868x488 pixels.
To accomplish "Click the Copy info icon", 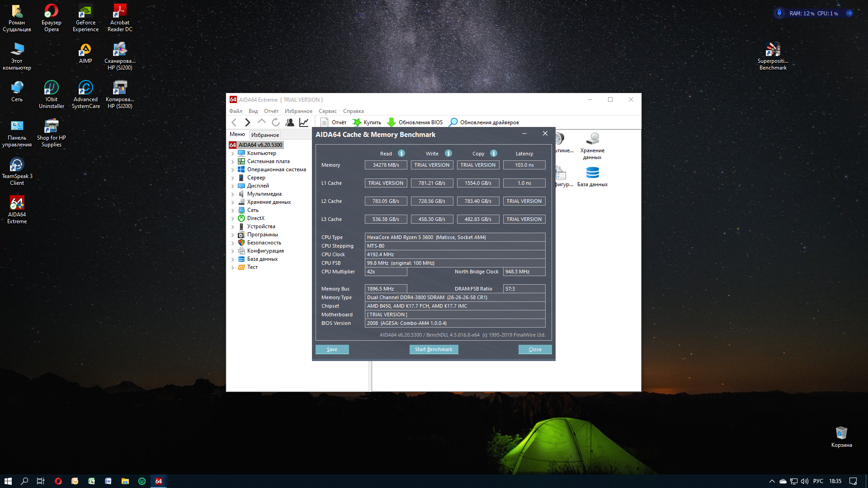I will point(493,153).
